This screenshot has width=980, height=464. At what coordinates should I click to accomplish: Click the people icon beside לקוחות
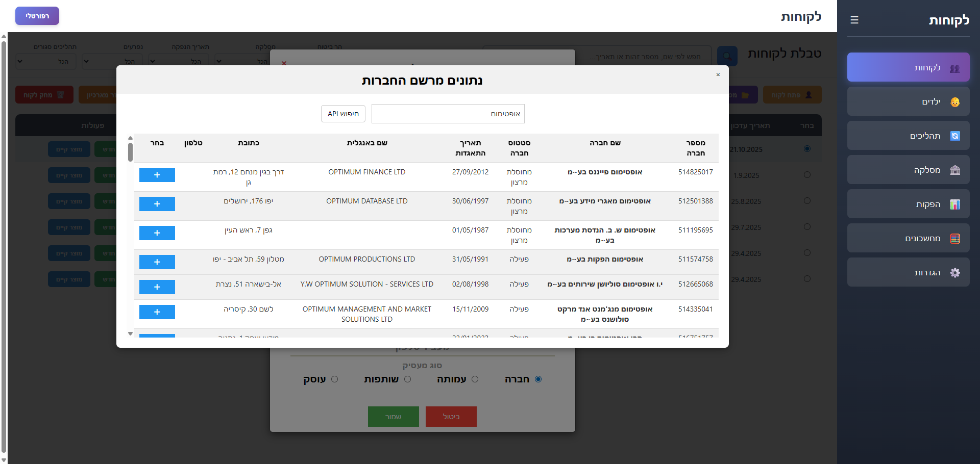(955, 68)
